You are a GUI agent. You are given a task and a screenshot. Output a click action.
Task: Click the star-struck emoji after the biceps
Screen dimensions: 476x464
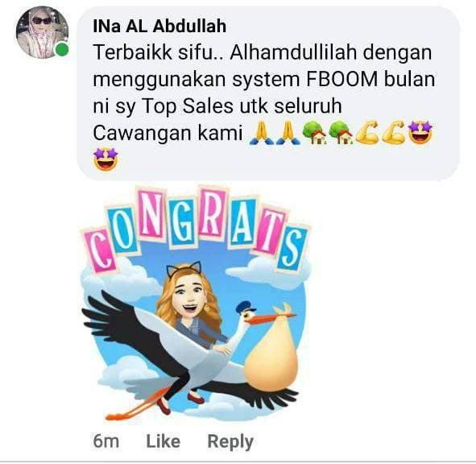(420, 133)
